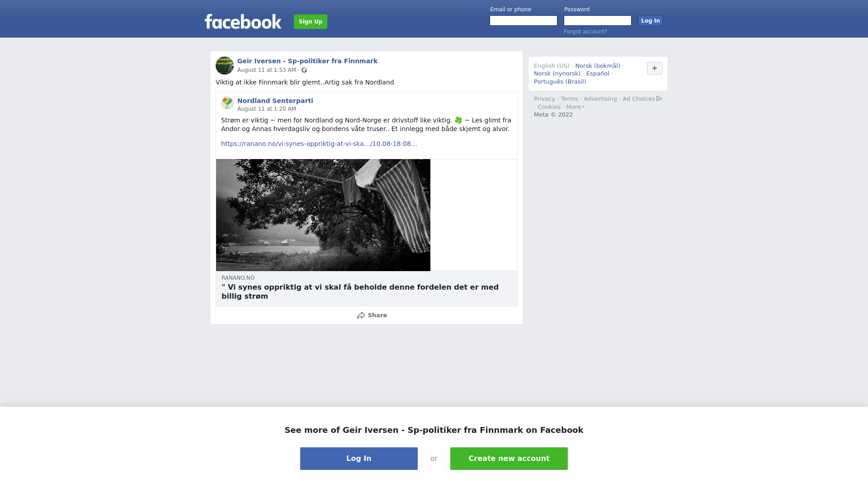The height and width of the screenshot is (488, 868).
Task: Click the Ad Choices triangle icon
Action: click(659, 99)
